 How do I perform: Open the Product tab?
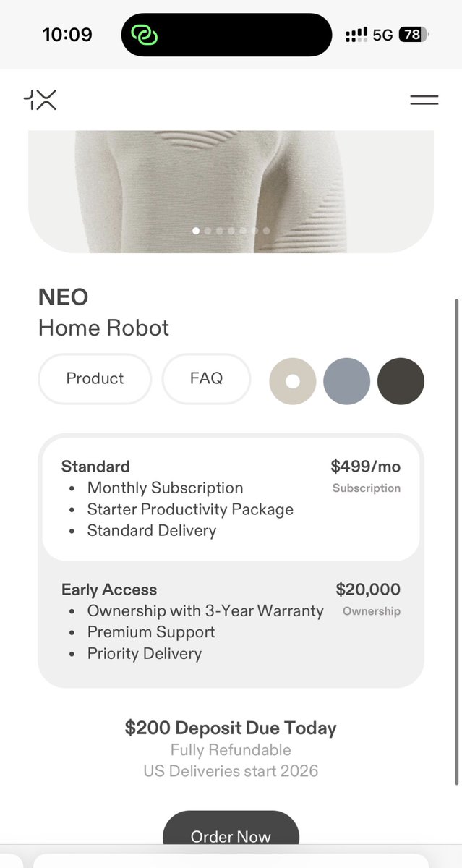95,378
